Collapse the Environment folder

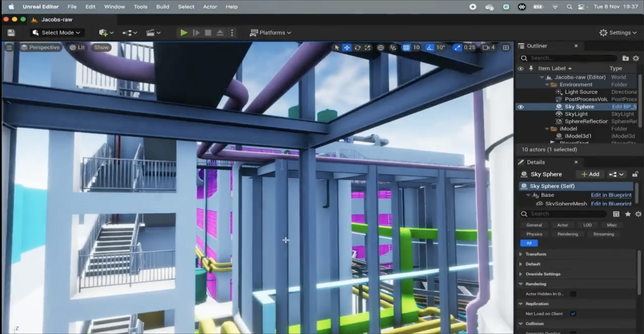coord(547,85)
